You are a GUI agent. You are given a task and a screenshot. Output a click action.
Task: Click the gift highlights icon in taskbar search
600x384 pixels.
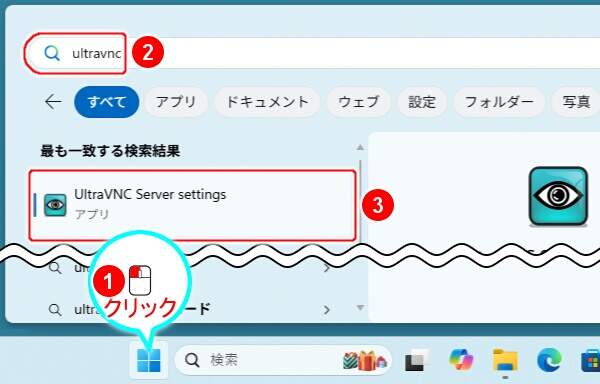pos(365,360)
